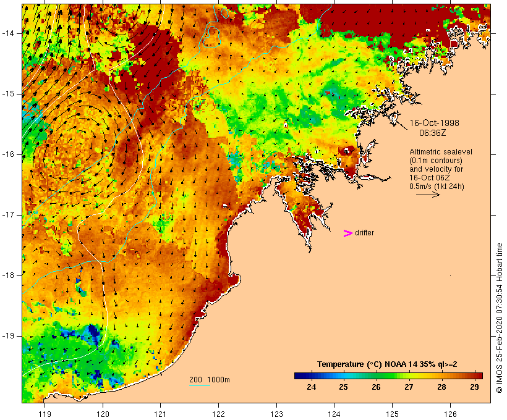Click the velocity scale reference arrow
This screenshot has height=420, width=507.
tap(428, 195)
